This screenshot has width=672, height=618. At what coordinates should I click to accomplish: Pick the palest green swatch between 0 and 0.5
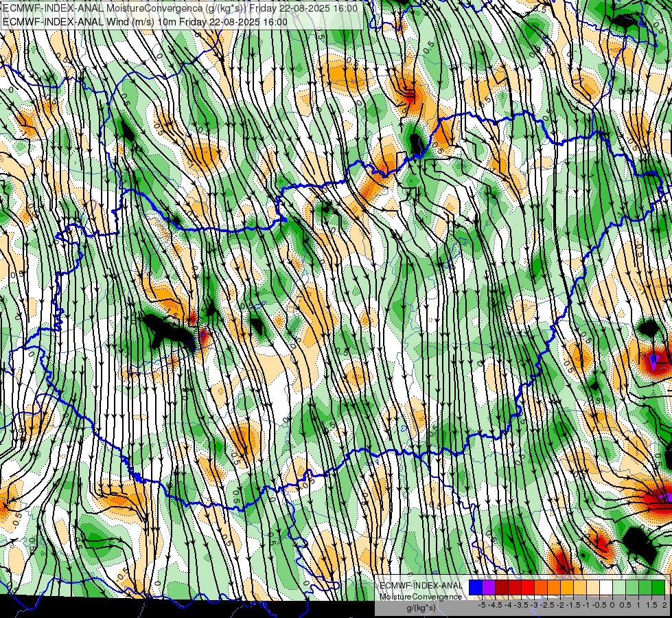click(x=619, y=588)
